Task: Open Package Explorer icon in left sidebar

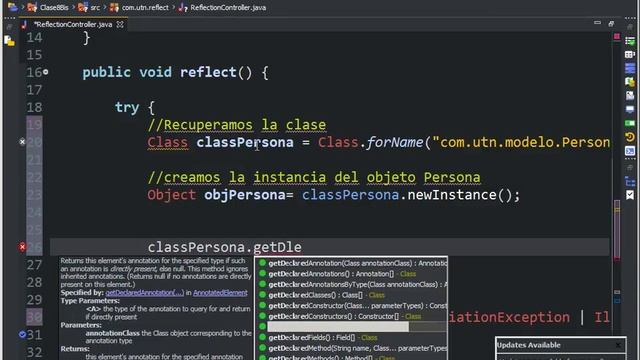Action: 9,41
